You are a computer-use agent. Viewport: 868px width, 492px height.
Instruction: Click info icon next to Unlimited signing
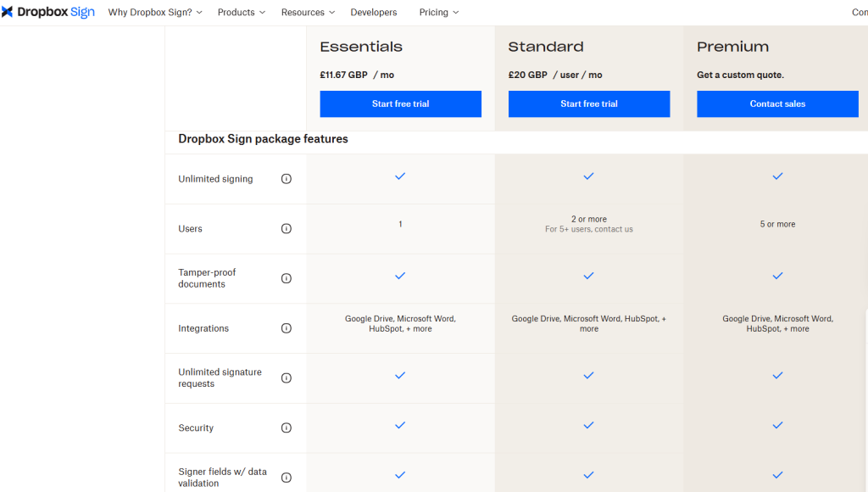287,179
